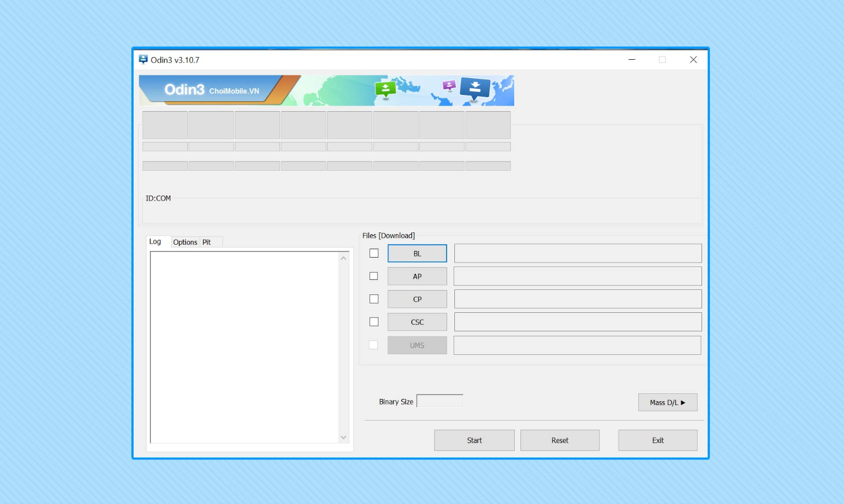Enable the AP file checkbox
Screen dimensions: 844x504
[374, 276]
